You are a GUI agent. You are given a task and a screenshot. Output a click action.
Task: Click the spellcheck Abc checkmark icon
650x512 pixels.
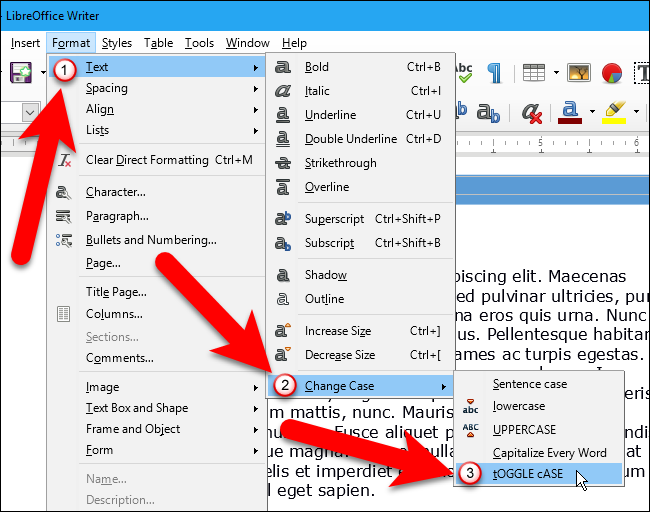[464, 73]
